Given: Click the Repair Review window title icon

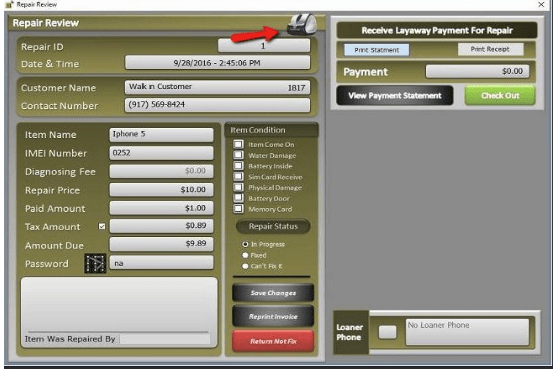Looking at the screenshot, I should tap(9, 5).
